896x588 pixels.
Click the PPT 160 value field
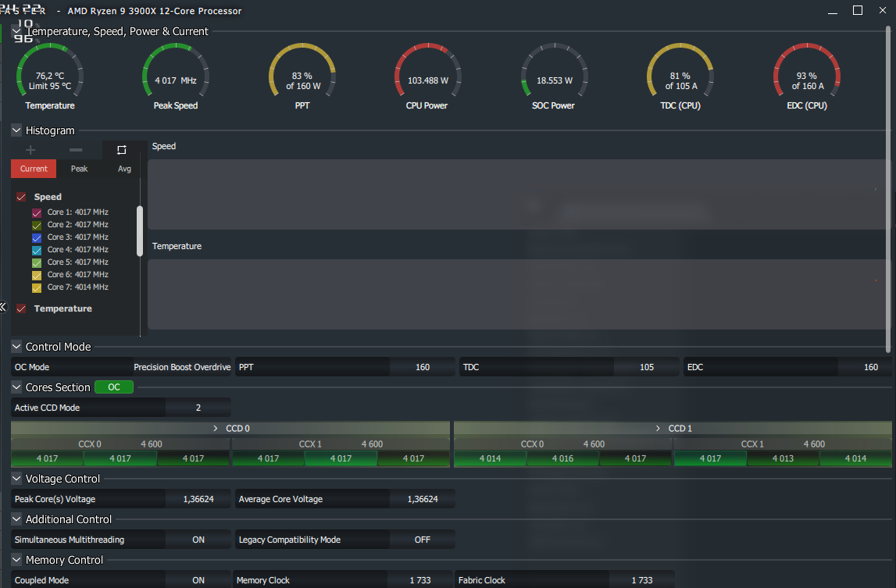(423, 367)
